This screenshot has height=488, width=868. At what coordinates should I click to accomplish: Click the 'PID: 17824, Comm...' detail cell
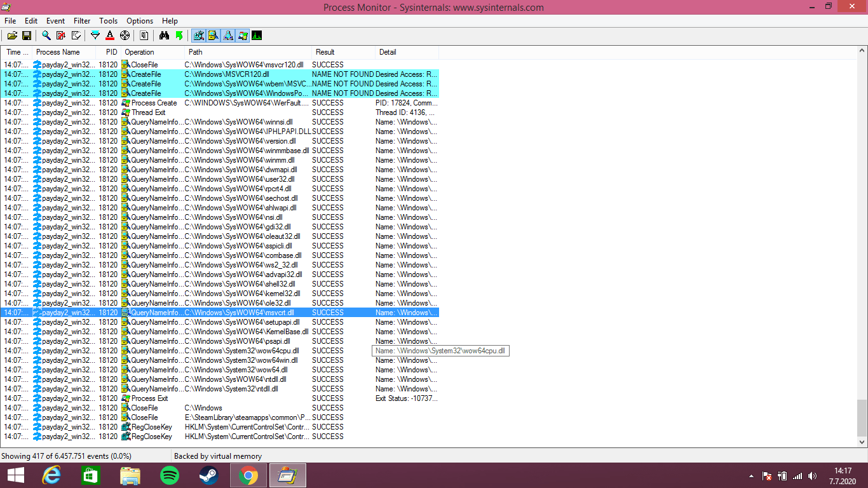[x=406, y=103]
